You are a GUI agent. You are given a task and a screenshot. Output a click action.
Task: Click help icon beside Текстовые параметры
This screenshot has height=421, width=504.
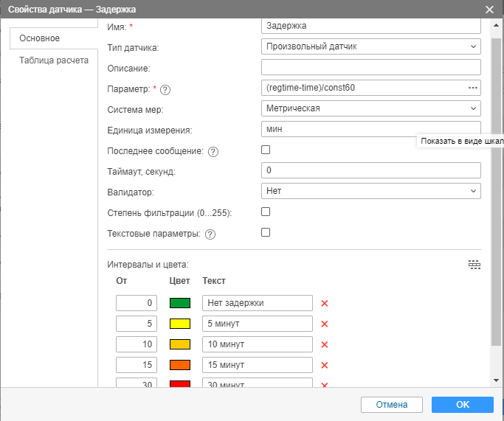pos(210,234)
